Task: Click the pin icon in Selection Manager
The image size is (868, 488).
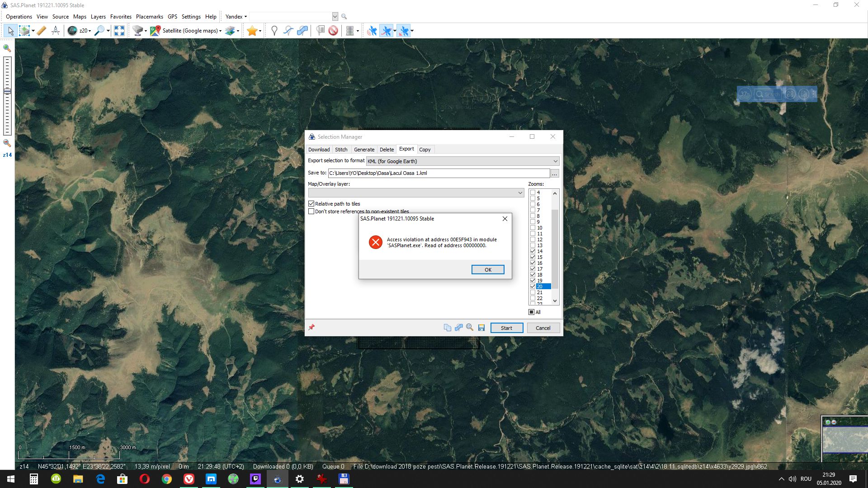Action: (x=311, y=328)
